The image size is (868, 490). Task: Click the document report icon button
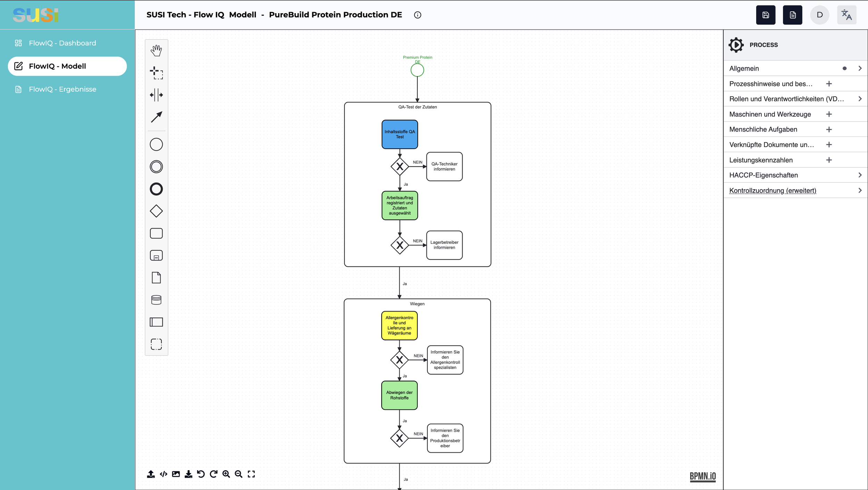[793, 15]
